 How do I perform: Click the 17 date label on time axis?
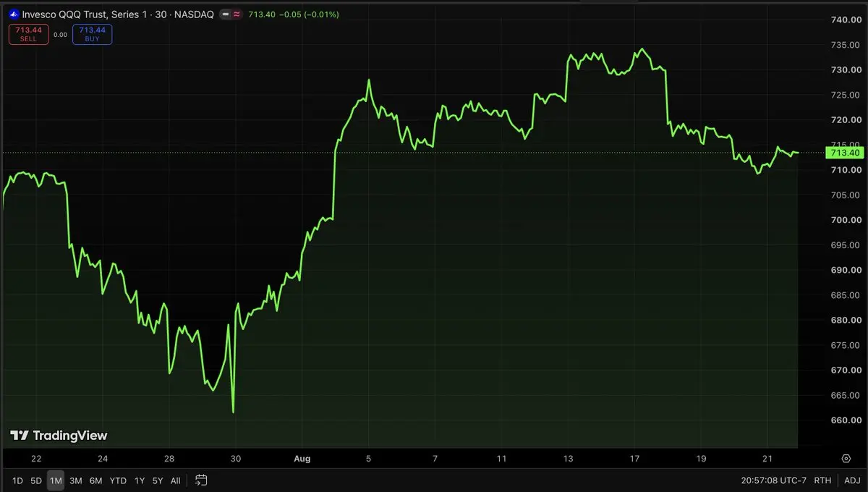(634, 459)
